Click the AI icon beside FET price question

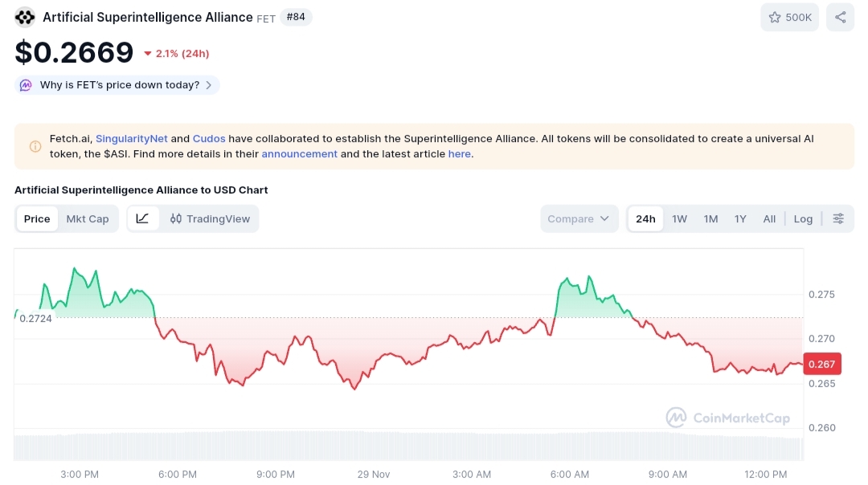[x=26, y=85]
